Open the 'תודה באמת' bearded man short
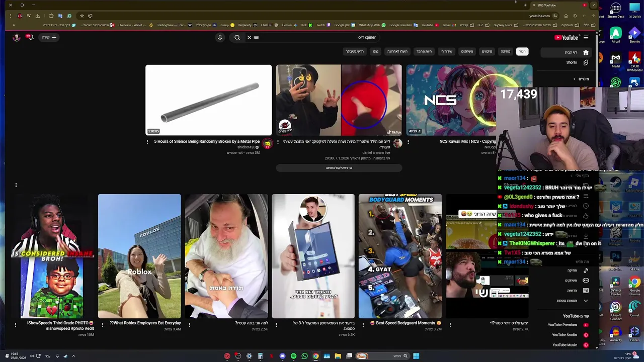This screenshot has height=362, width=644. 226,256
